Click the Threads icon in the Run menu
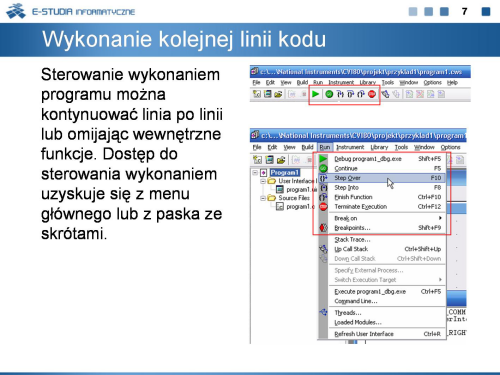 click(323, 312)
